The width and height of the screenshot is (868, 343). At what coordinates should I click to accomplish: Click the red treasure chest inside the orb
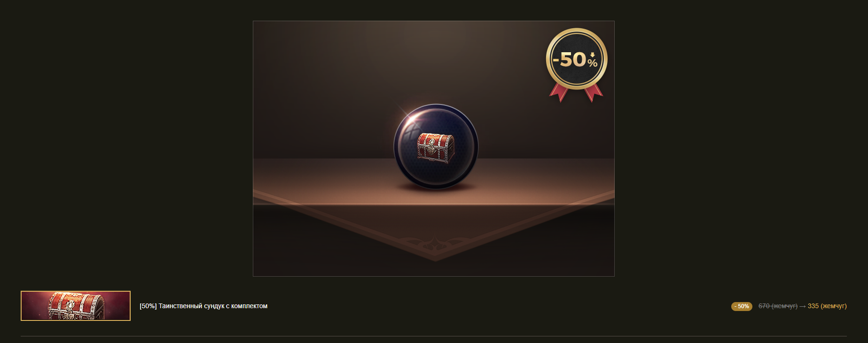tap(436, 148)
